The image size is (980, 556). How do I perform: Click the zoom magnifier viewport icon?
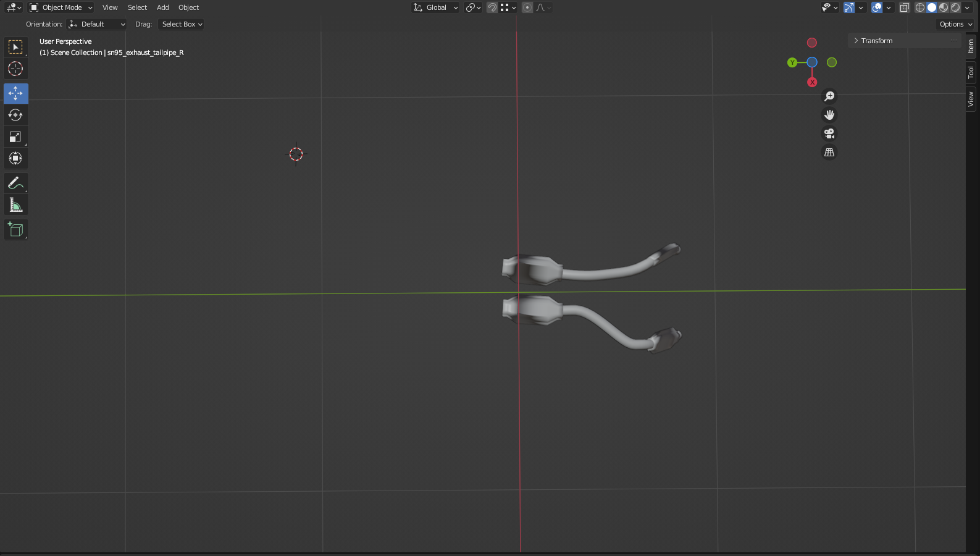point(829,96)
